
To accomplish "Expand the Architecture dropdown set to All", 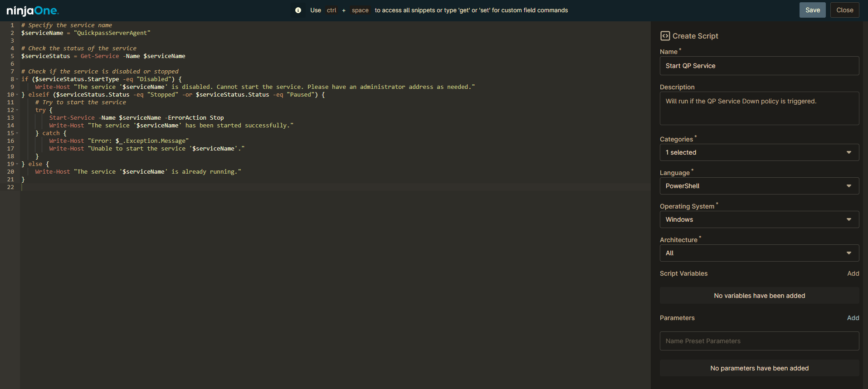I will point(759,253).
